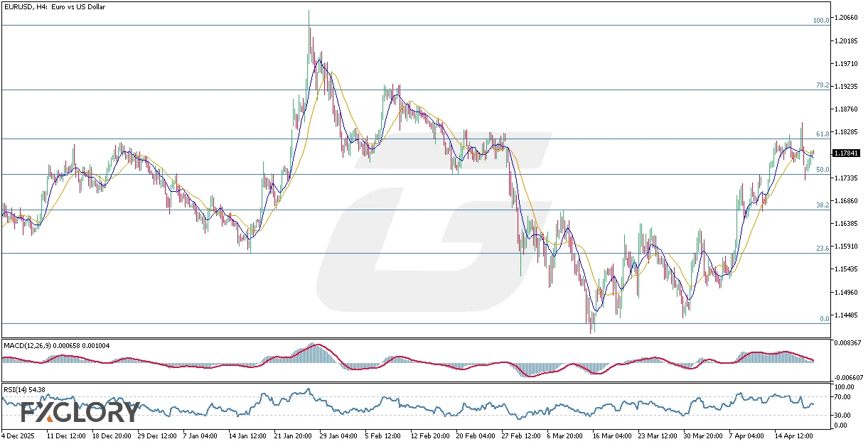Screen dimensions: 868x444
Task: Select the RSI(14) 54.38 indicator label
Action: [x=23, y=389]
